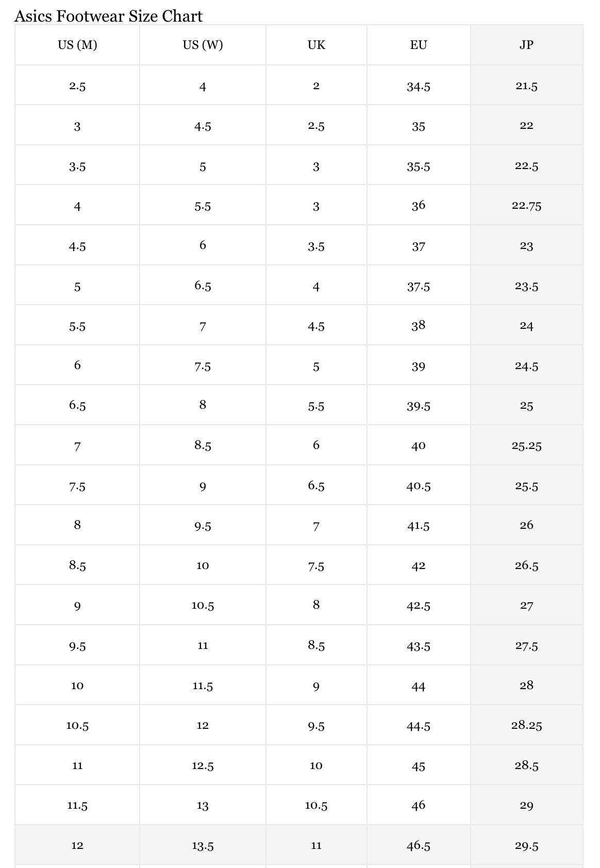Click the UK size 10.5 cell

316,805
